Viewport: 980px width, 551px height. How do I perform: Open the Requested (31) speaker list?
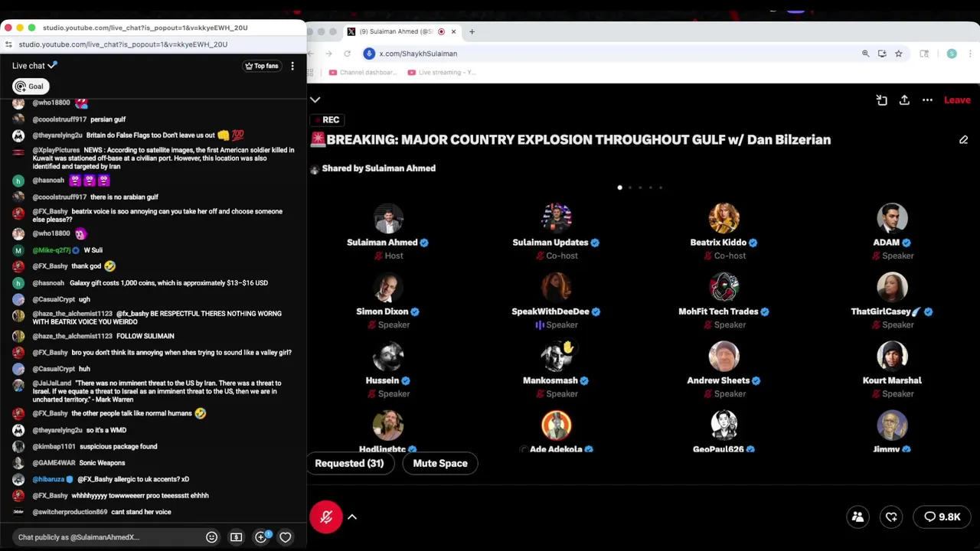click(x=349, y=463)
